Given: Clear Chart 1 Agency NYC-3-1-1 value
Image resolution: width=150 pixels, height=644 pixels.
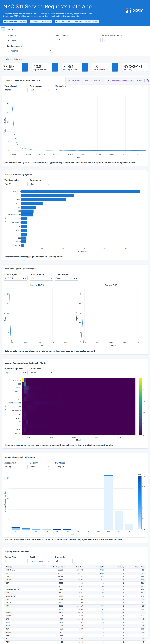Looking at the screenshot, I should [x=24, y=278].
